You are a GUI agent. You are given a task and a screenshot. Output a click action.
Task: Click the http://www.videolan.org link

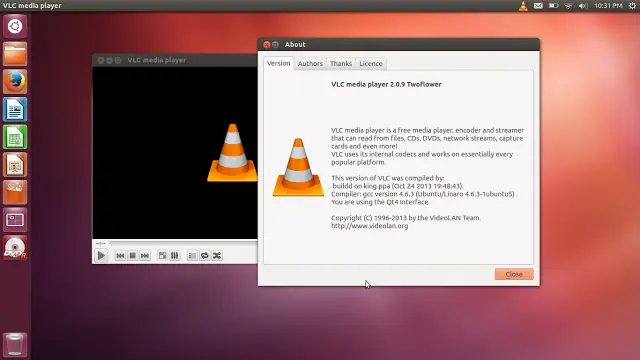(369, 226)
